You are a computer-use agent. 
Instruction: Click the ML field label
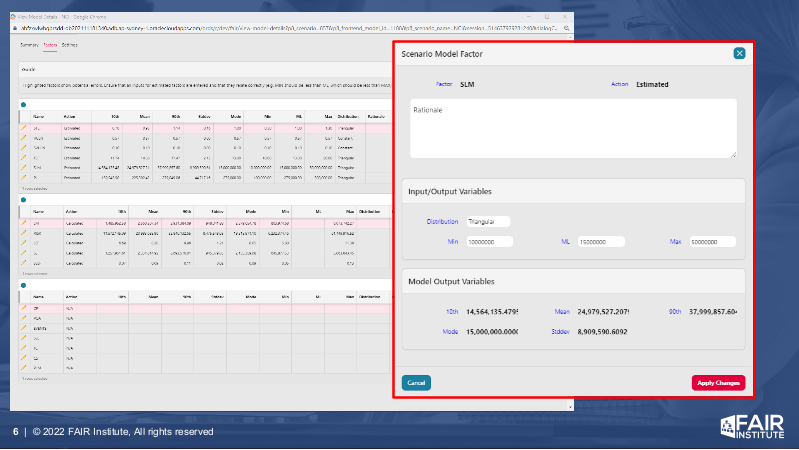[x=565, y=242]
